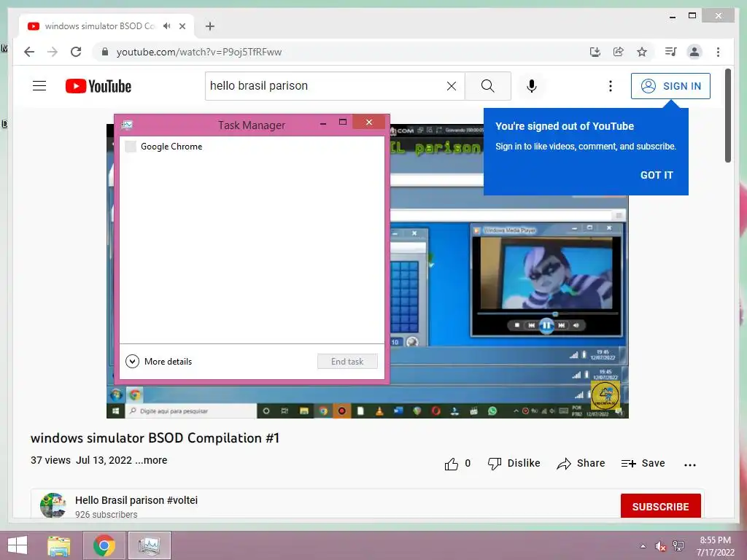Close the Task Manager window
Screen dimensions: 747x560
[368, 122]
